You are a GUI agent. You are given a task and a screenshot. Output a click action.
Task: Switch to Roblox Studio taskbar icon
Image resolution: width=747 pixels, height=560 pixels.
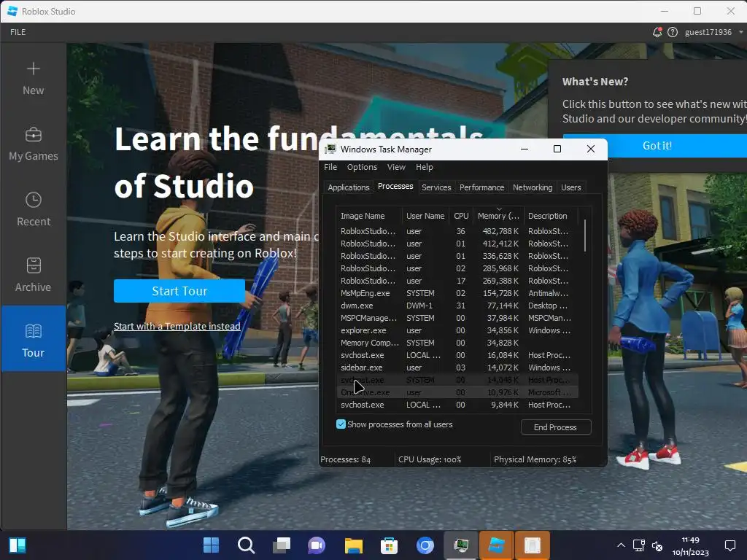[496, 545]
